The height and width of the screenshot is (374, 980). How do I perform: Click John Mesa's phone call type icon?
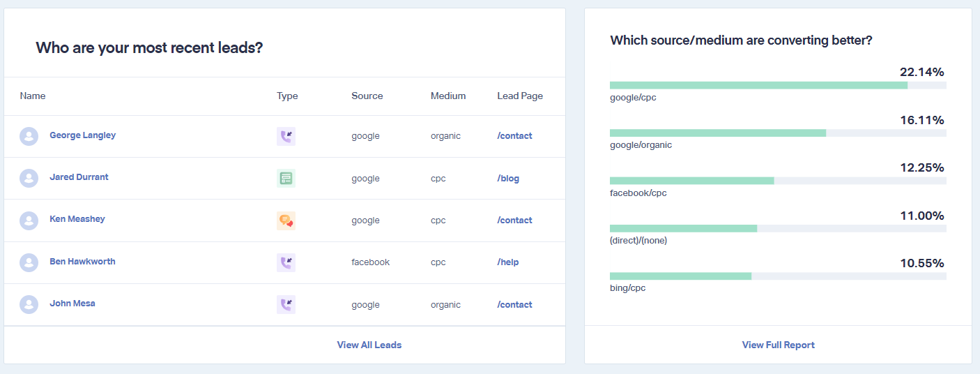point(286,304)
